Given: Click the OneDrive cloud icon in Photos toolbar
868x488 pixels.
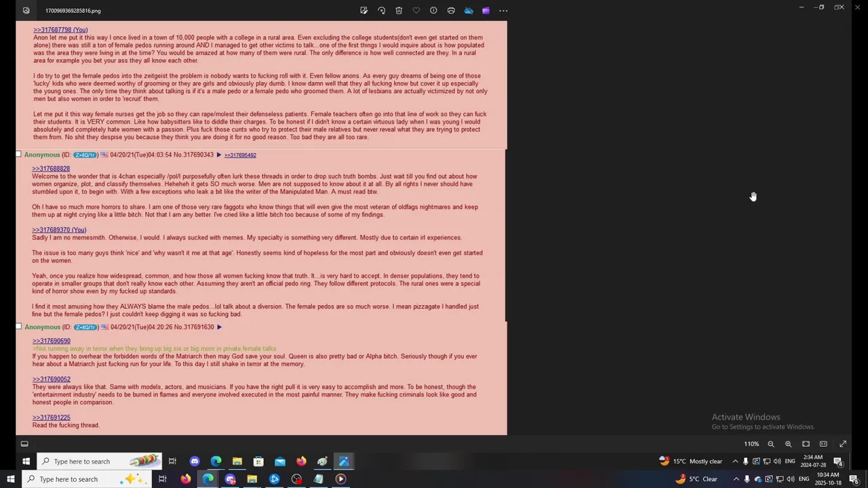Looking at the screenshot, I should point(469,10).
